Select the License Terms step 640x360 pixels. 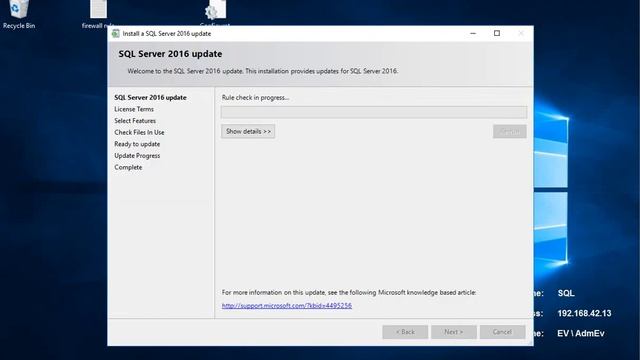tap(134, 109)
